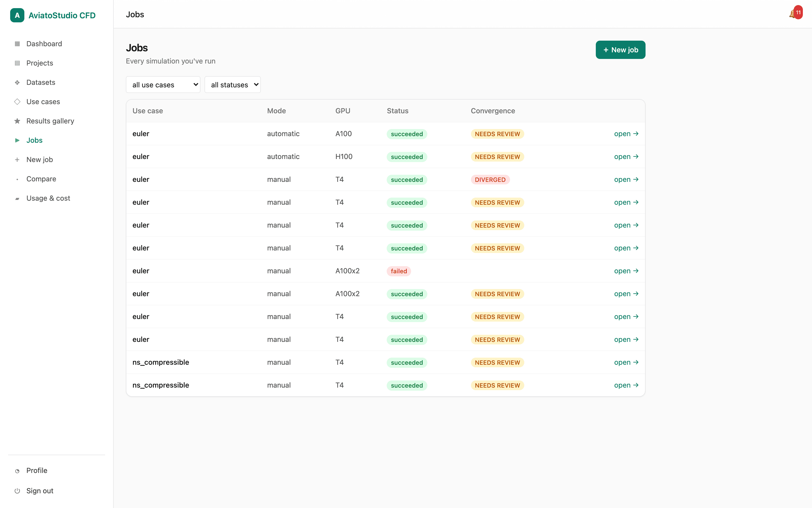The height and width of the screenshot is (508, 812).
Task: Click the A100 GPU cell in first row
Action: tap(344, 134)
